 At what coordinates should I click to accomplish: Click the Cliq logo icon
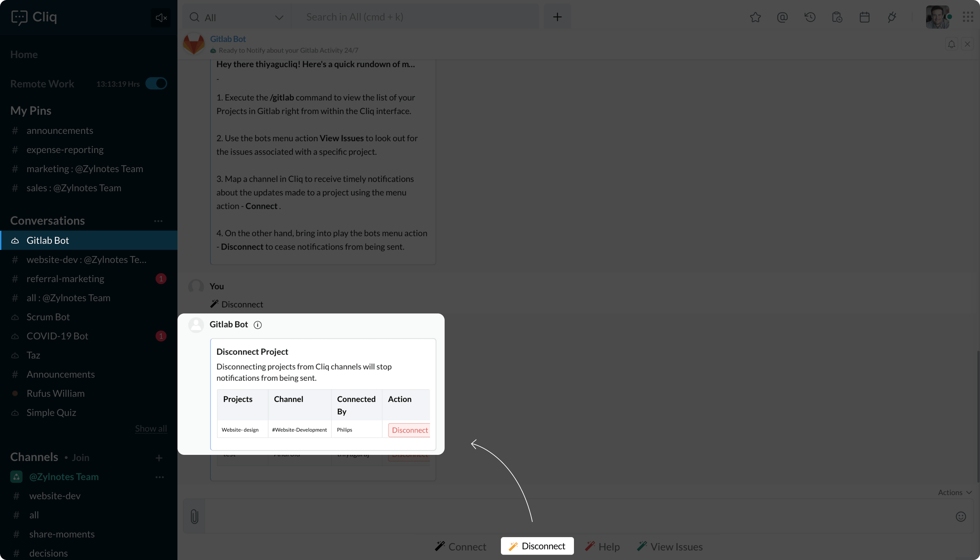coord(19,17)
